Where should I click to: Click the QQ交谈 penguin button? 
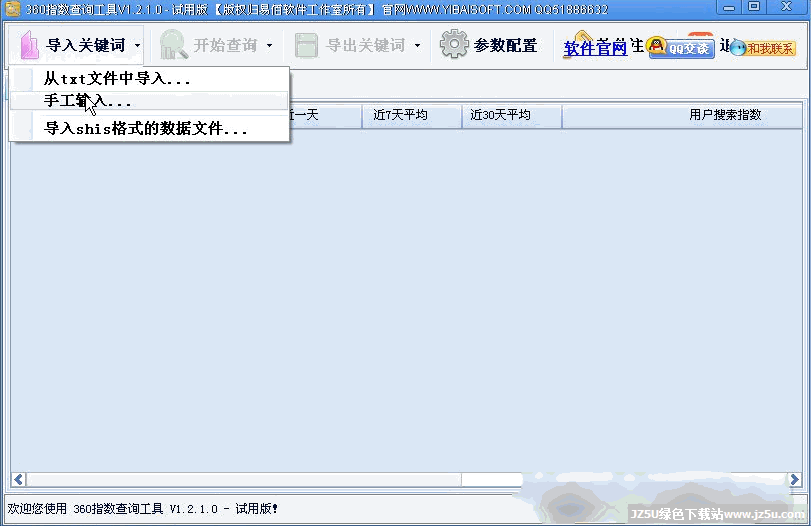tap(682, 48)
